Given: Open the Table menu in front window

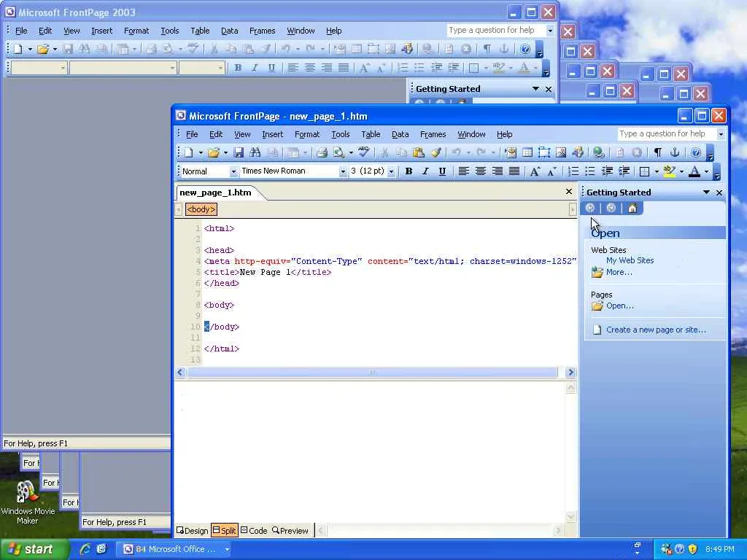Looking at the screenshot, I should pos(371,135).
